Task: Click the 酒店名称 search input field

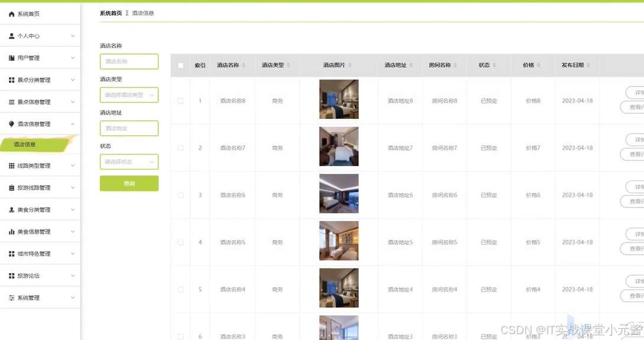Action: click(129, 61)
